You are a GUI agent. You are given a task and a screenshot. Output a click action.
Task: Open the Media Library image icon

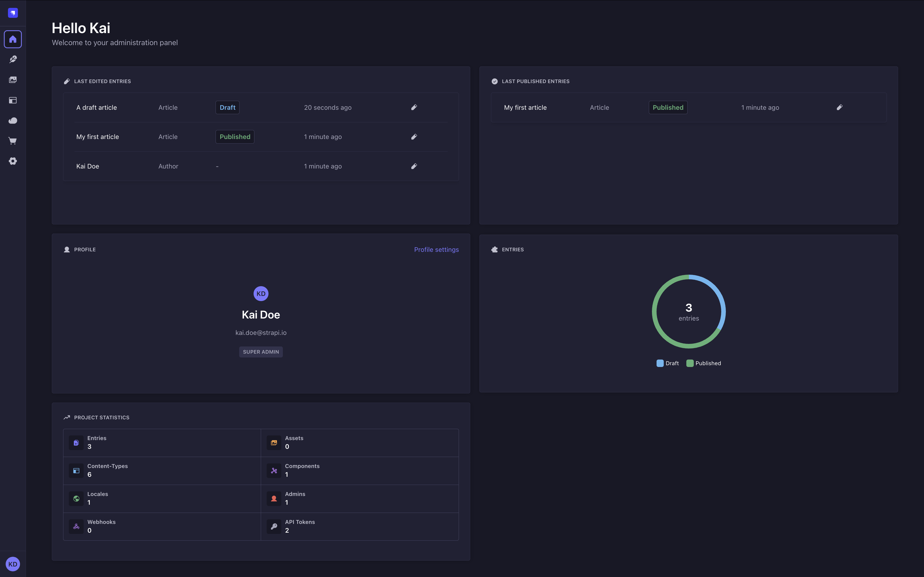click(13, 80)
